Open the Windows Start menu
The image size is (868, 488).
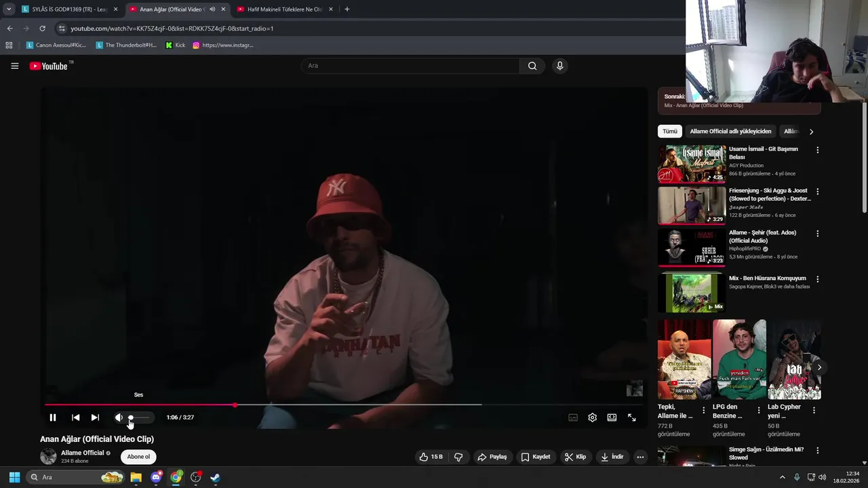click(x=14, y=477)
